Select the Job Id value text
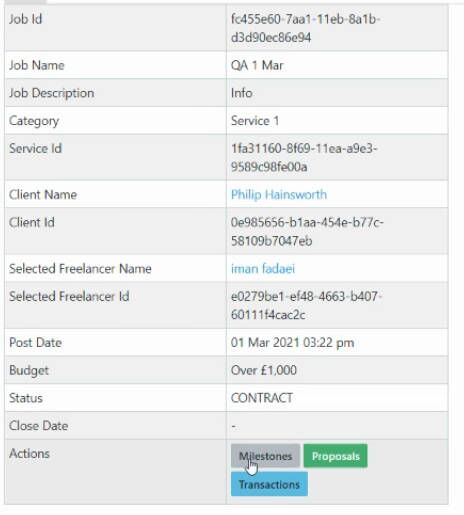 [306, 28]
